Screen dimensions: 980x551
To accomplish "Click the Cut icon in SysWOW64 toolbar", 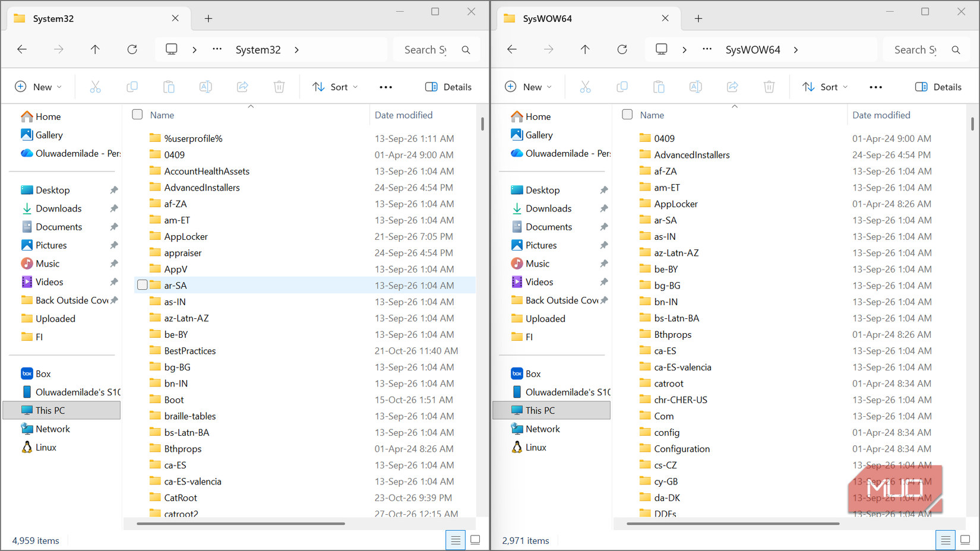I will point(585,87).
